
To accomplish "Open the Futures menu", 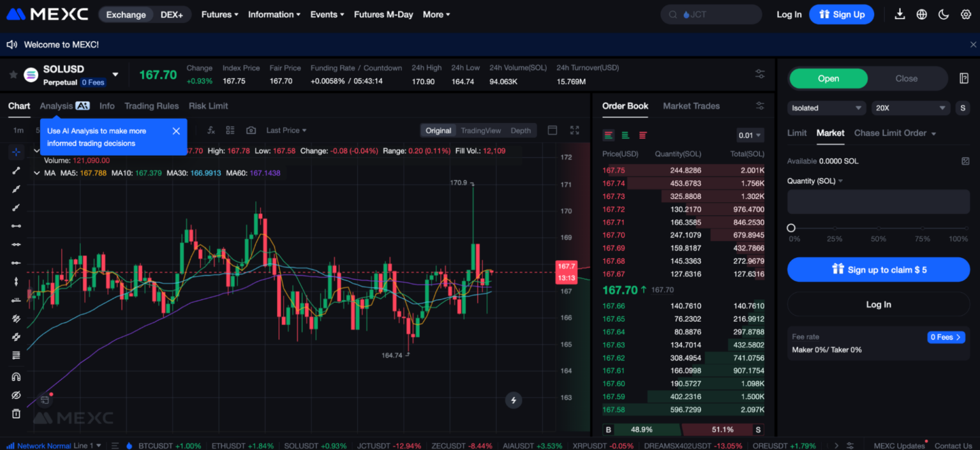I will pos(219,14).
